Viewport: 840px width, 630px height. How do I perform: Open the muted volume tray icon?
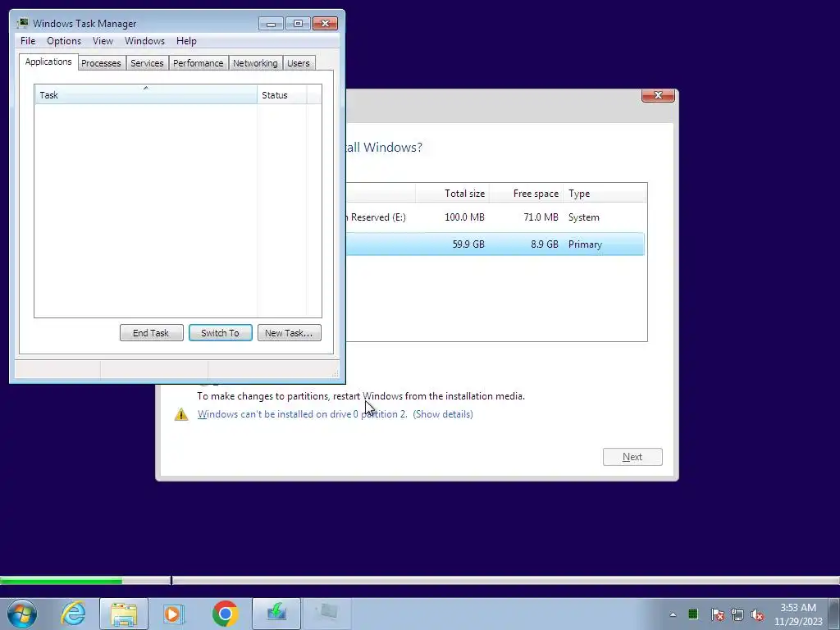(757, 614)
